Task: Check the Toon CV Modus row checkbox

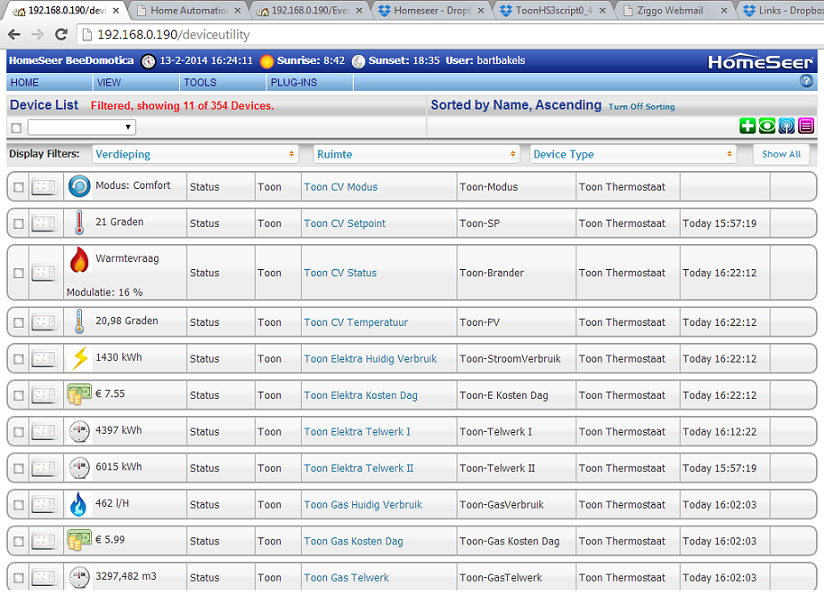Action: pos(18,187)
